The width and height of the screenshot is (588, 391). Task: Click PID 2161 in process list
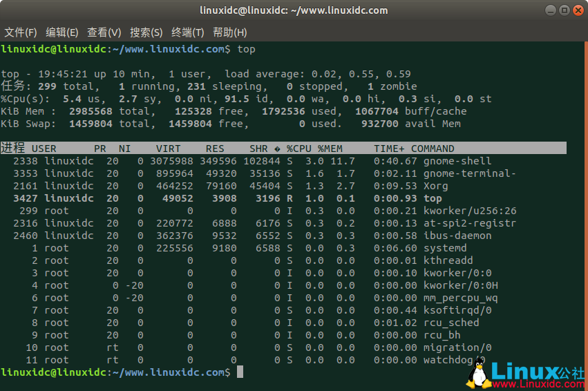click(26, 186)
